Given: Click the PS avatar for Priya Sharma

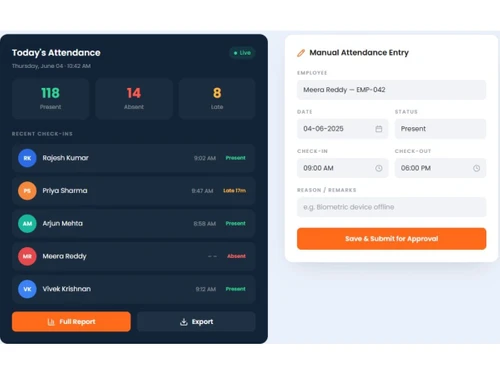Looking at the screenshot, I should [27, 191].
